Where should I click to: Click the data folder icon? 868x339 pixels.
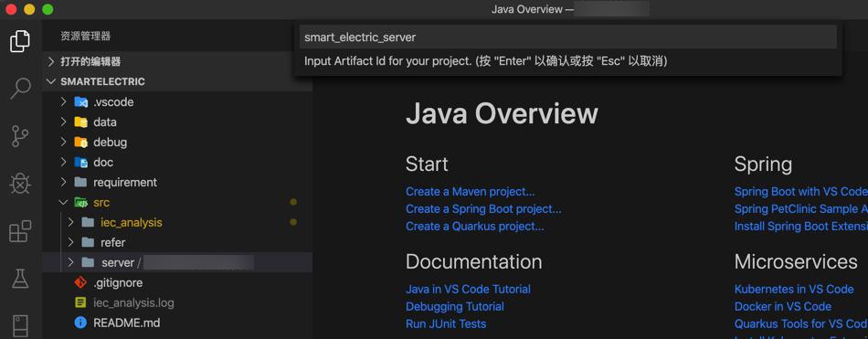[x=80, y=122]
